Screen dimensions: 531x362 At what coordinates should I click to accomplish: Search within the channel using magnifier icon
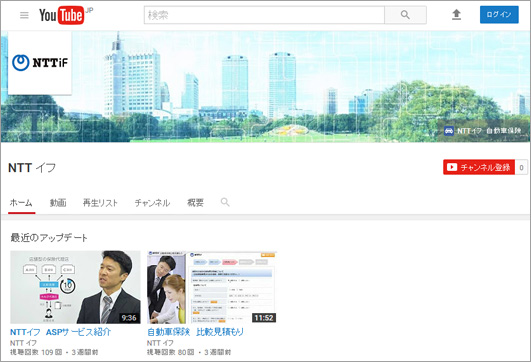click(225, 202)
